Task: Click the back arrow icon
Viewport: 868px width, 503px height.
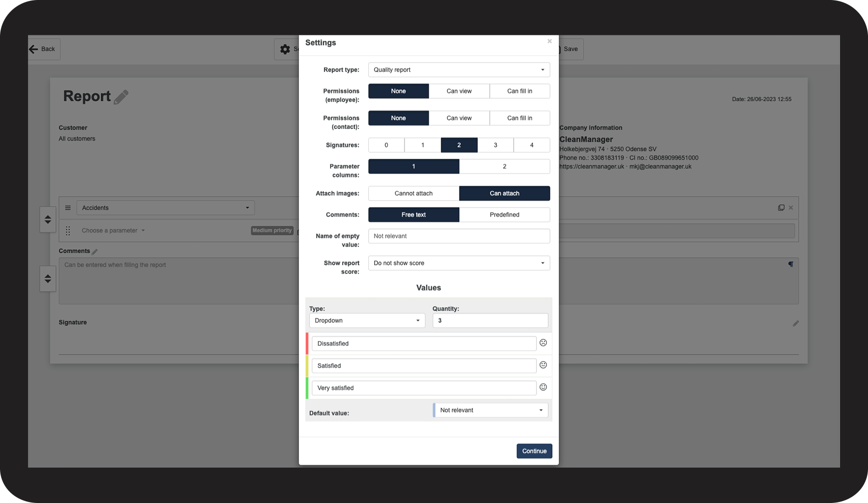Action: [33, 49]
